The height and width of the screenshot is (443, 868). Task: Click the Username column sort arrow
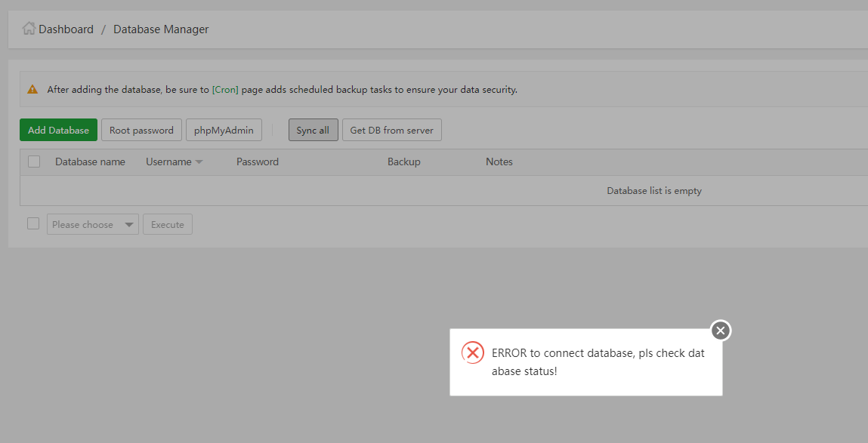tap(199, 162)
